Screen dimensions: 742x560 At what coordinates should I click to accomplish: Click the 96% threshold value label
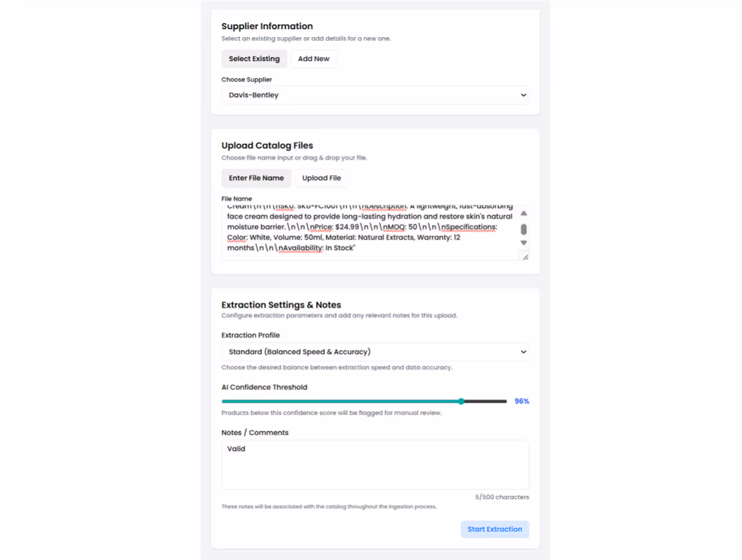point(521,401)
